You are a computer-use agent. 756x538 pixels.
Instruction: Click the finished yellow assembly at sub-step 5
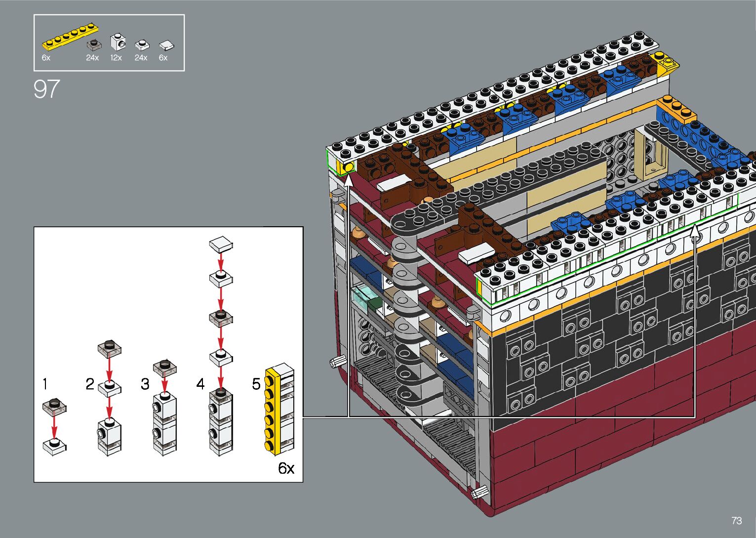tap(279, 409)
